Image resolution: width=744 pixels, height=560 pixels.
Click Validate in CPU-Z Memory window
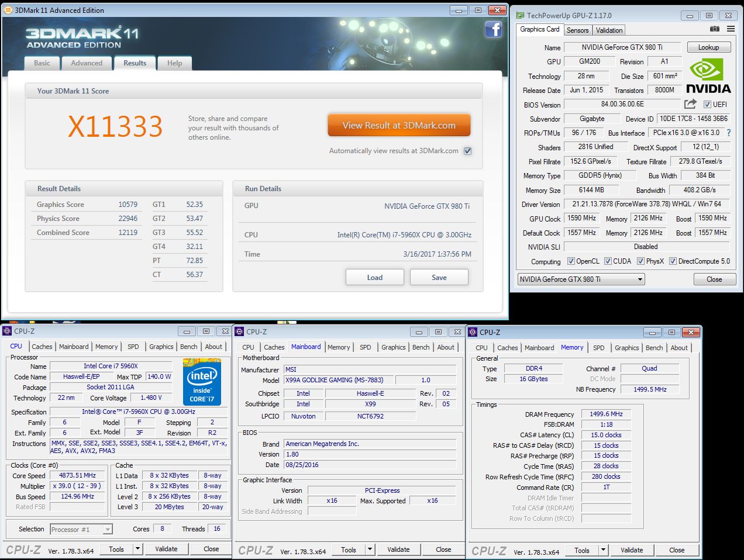(632, 550)
